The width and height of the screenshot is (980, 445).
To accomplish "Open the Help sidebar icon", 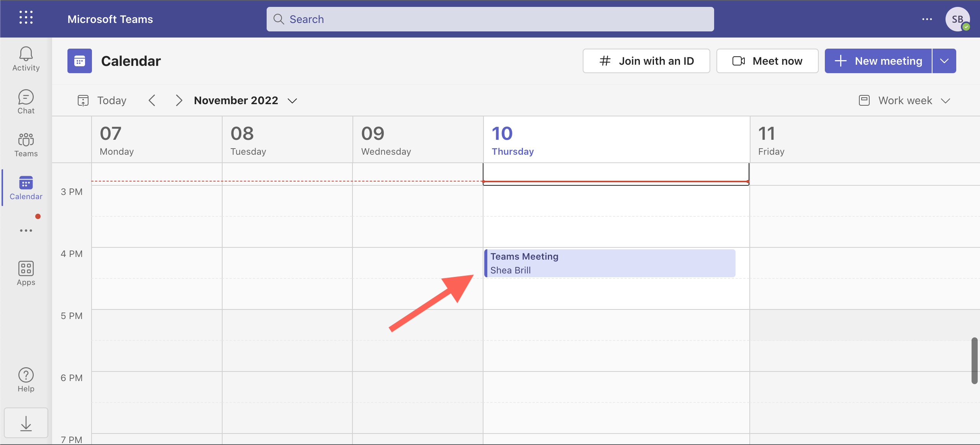I will click(x=26, y=380).
